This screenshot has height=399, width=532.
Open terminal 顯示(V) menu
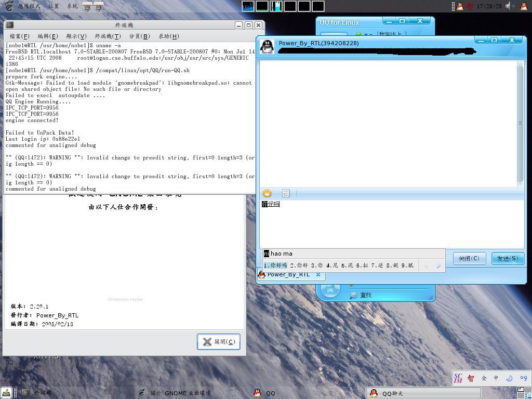coord(76,36)
